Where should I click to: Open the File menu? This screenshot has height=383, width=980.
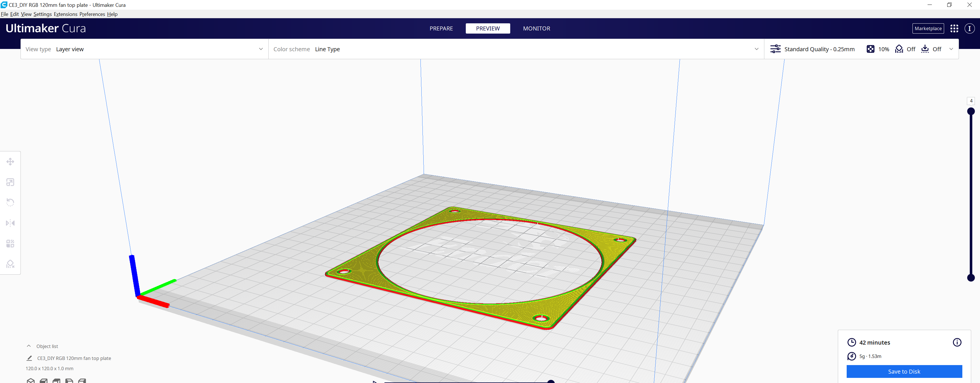[5, 14]
